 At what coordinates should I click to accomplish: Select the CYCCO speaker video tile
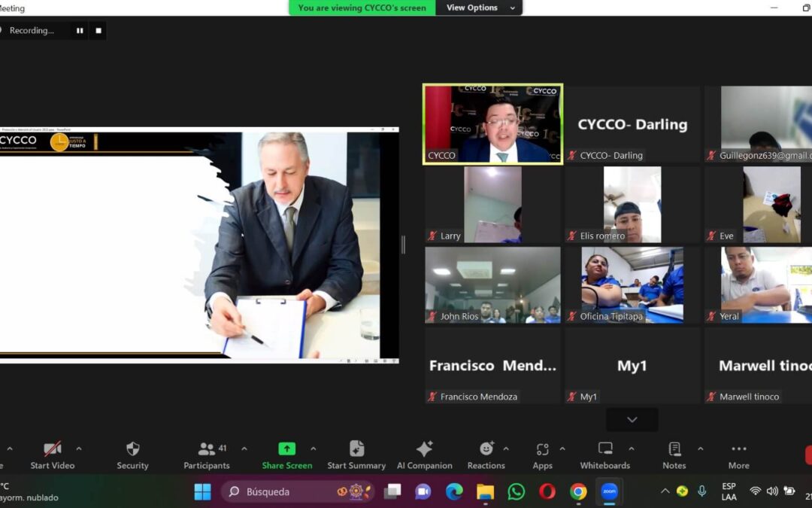492,123
